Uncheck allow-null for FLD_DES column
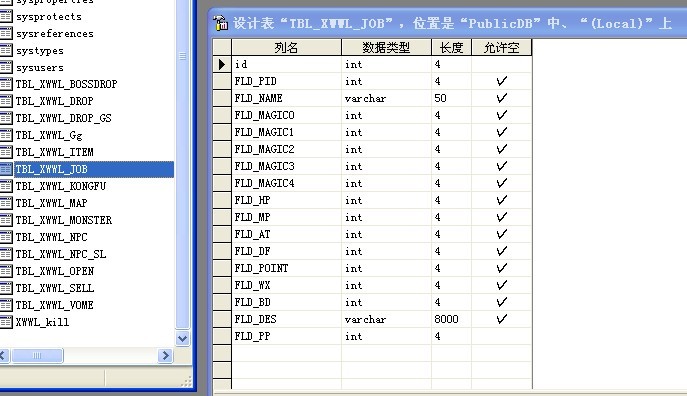 tap(502, 319)
